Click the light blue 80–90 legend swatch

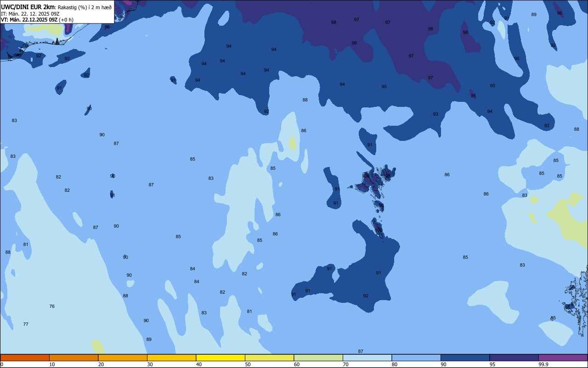[x=416, y=357]
